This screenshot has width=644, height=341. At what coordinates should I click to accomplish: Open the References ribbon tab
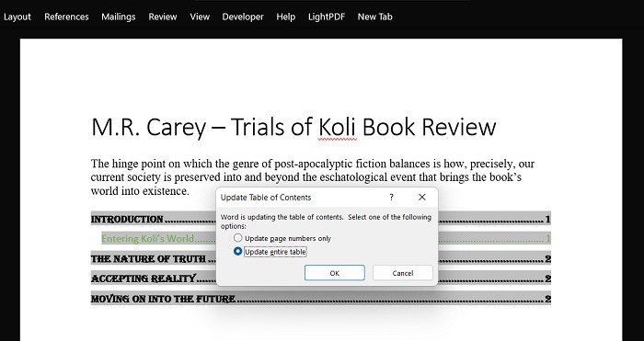[x=66, y=17]
